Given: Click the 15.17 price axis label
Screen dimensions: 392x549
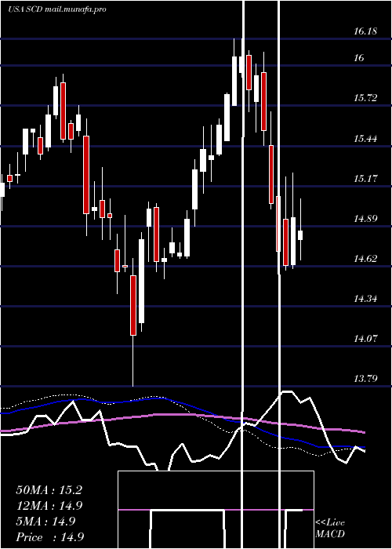Looking at the screenshot, I should (x=365, y=179).
